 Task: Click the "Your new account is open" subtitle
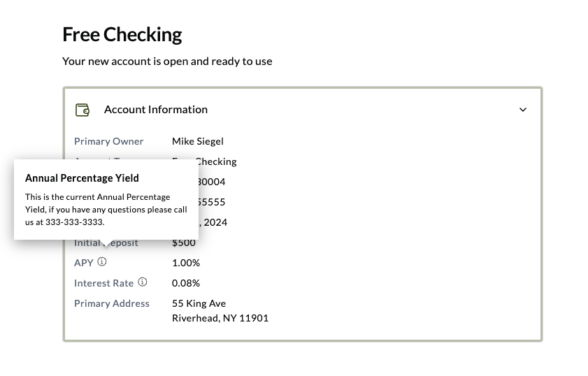coord(167,61)
